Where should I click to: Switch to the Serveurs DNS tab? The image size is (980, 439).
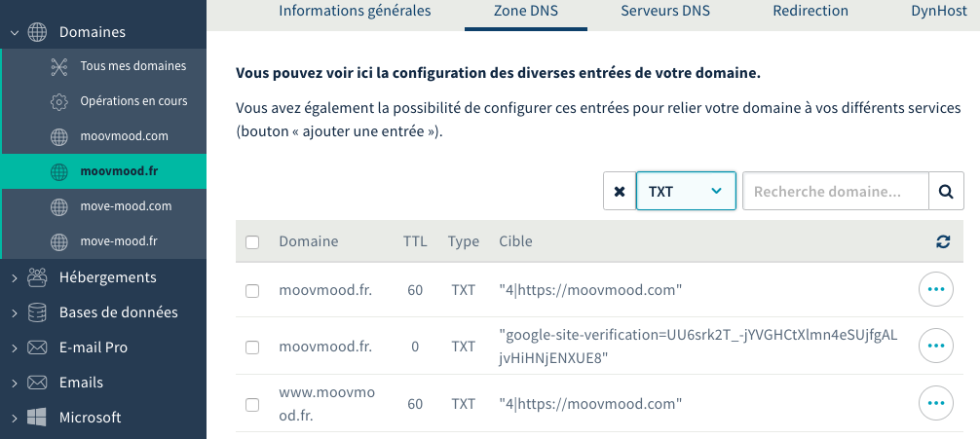click(665, 12)
